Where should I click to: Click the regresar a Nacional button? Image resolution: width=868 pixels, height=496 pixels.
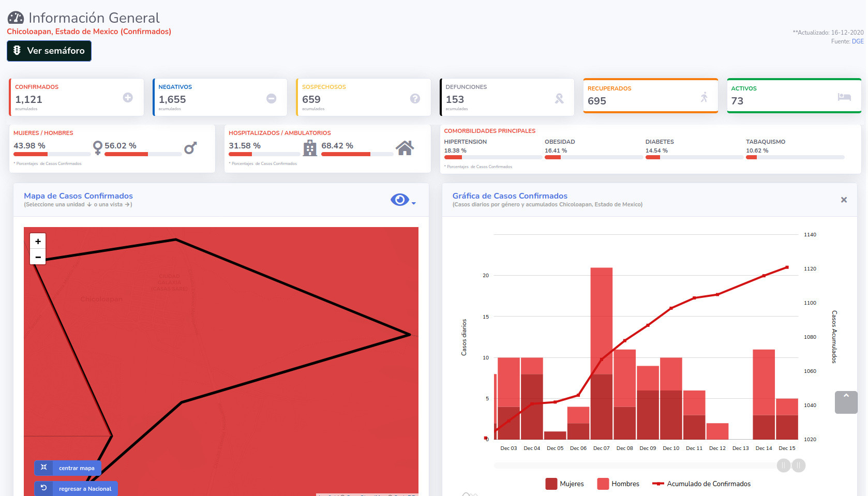pos(76,488)
